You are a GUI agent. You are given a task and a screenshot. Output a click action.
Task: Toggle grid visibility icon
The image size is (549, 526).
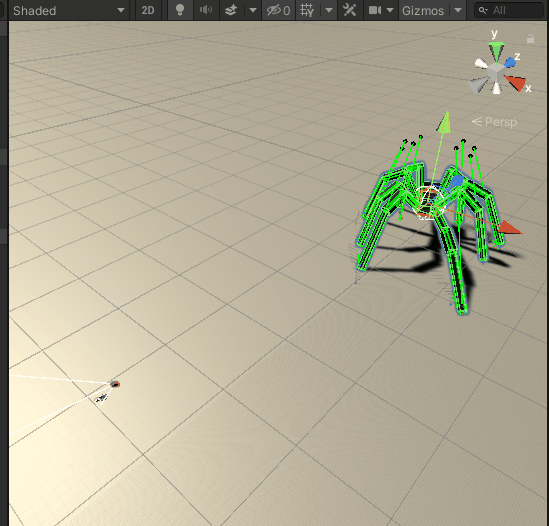(307, 11)
